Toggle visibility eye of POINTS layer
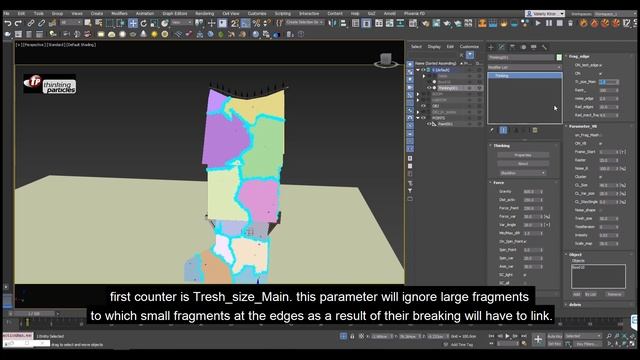Viewport: 640px width, 360px height. [423, 118]
